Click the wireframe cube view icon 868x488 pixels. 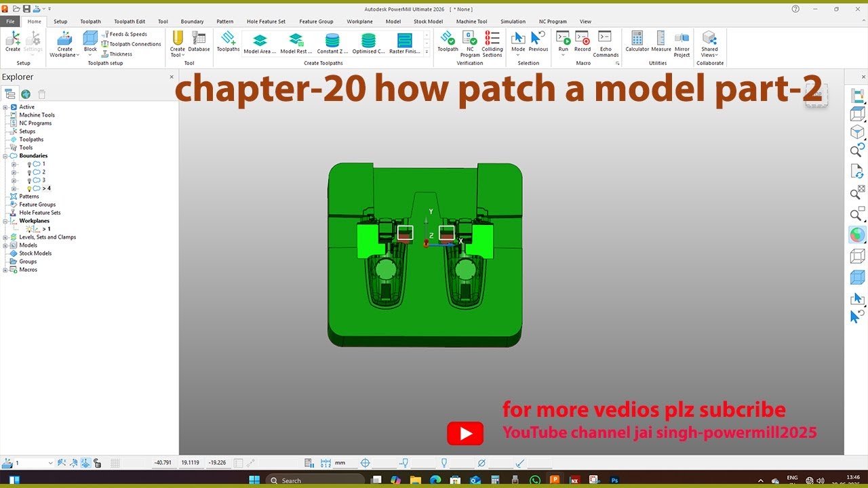pos(857,256)
